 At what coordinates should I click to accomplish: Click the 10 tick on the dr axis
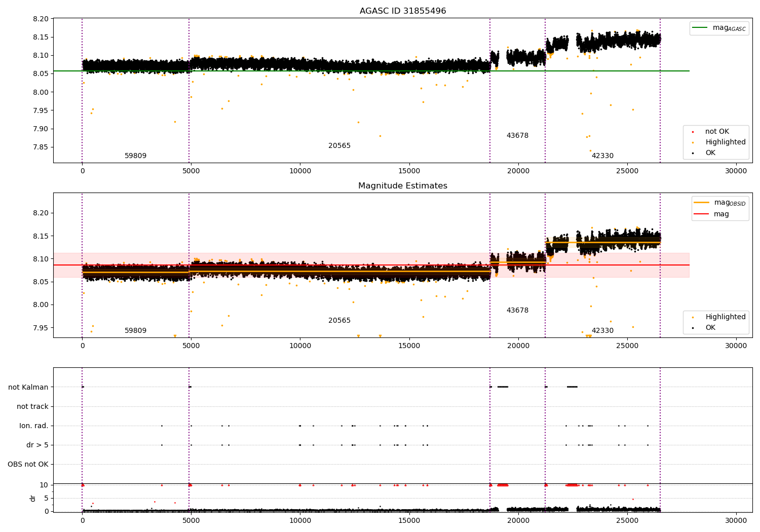coord(44,485)
